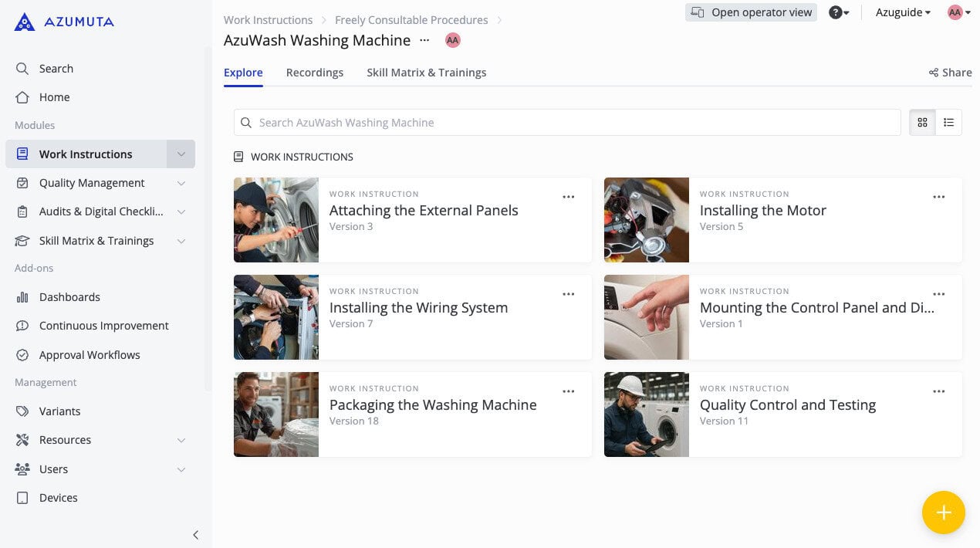Go to Approval Workflows
The image size is (980, 548).
click(90, 355)
